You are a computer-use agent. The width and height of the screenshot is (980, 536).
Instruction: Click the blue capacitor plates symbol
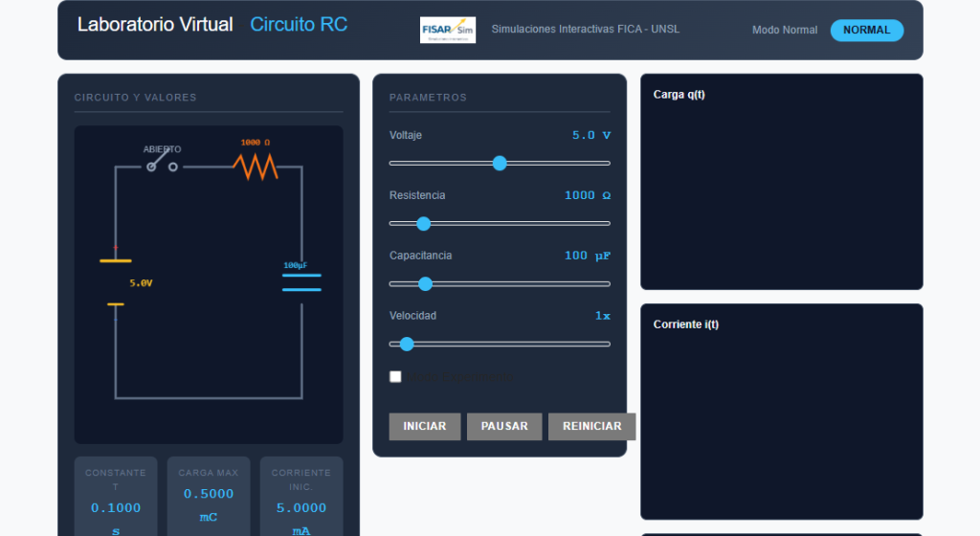pyautogui.click(x=301, y=282)
